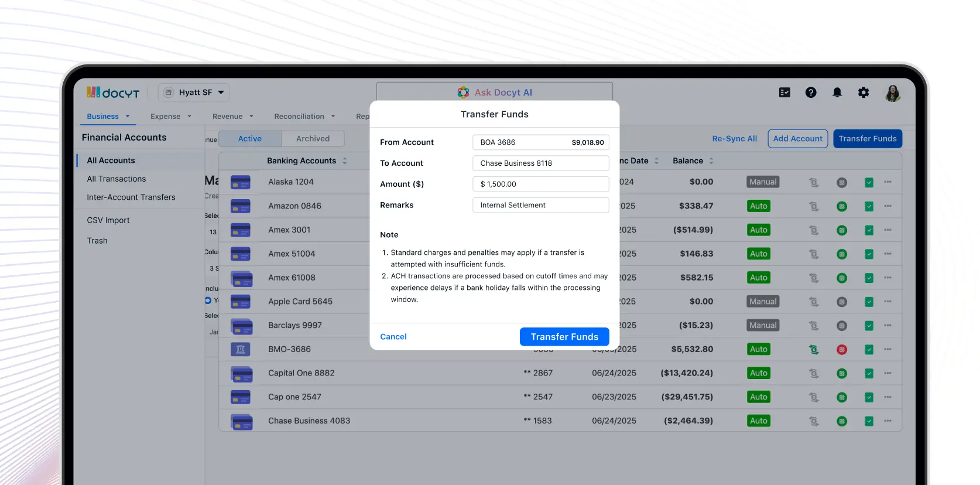
Task: Open CSV Import in sidebar
Action: pos(108,221)
